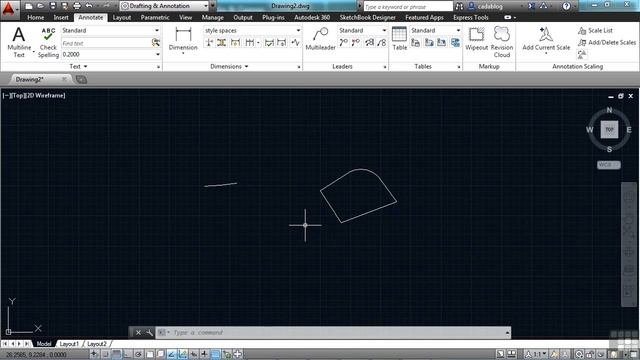Open the text height 0.2000 dropdown
Viewport: 640px width, 360px height.
(158, 54)
